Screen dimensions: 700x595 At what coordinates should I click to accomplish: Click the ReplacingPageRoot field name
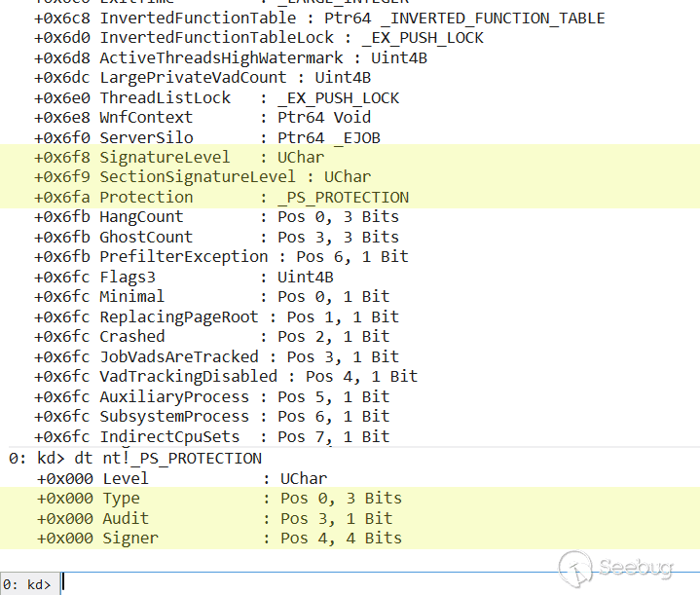pyautogui.click(x=179, y=316)
